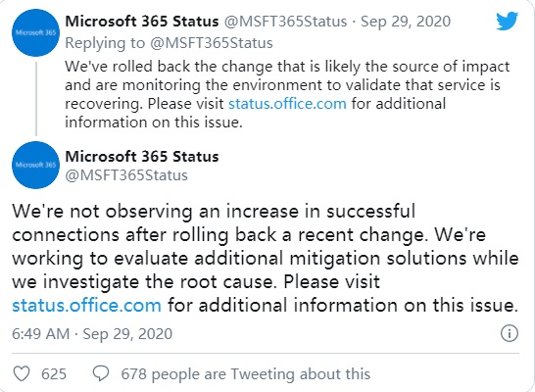Open status.office.com link in the reply tweet

(x=287, y=103)
